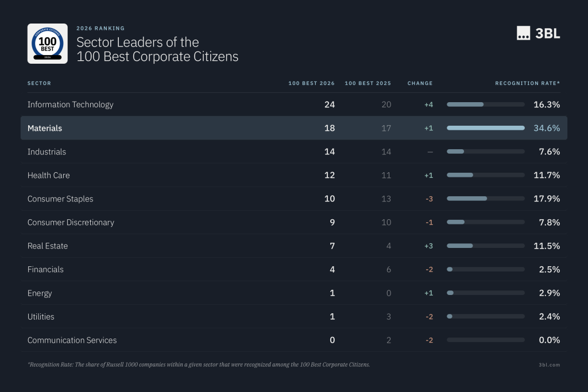The width and height of the screenshot is (588, 392).
Task: Click the Information Technology sector name
Action: [71, 104]
